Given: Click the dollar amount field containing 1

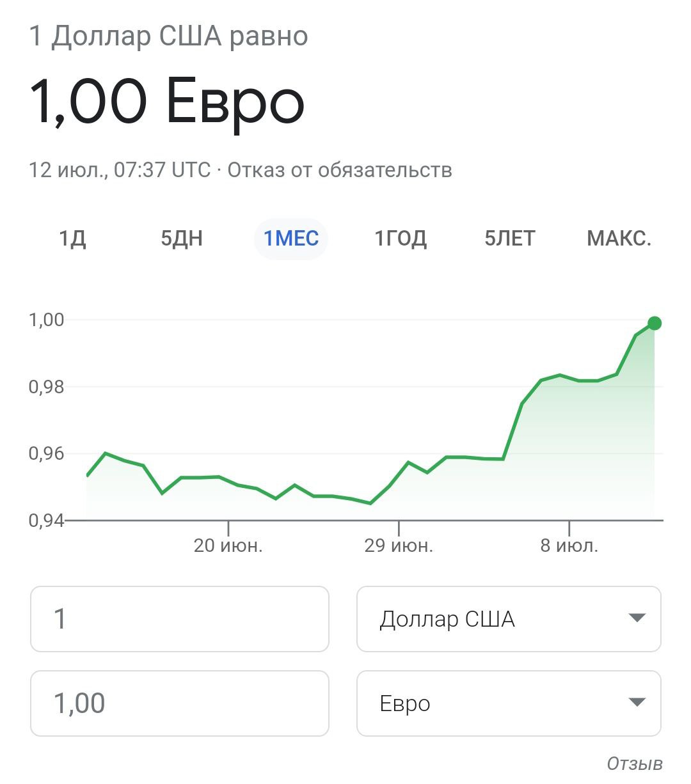Looking at the screenshot, I should click(x=180, y=619).
